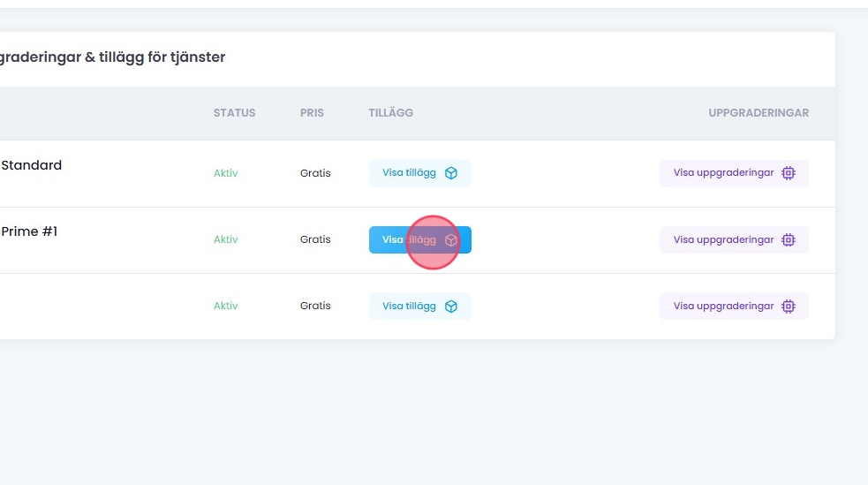Click the cube icon in the Standard row
The height and width of the screenshot is (485, 868).
coord(451,173)
